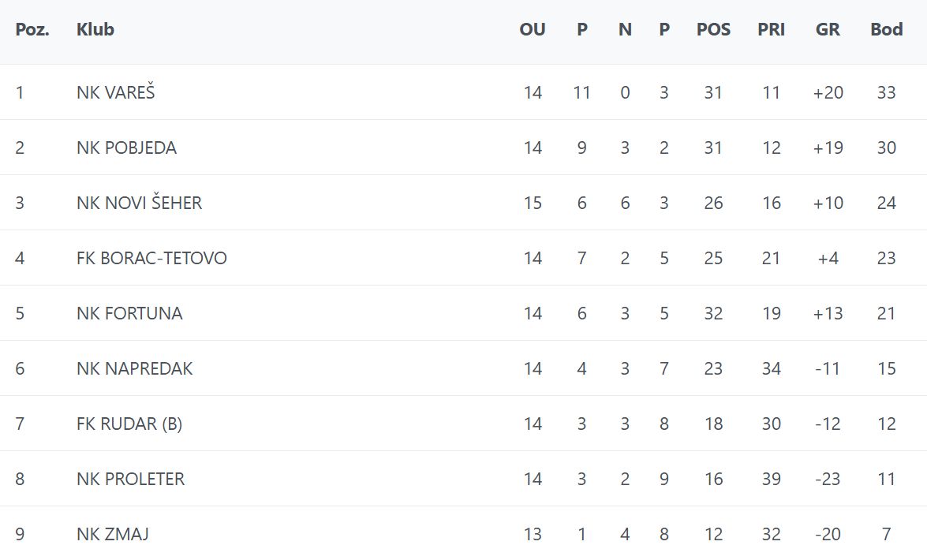The width and height of the screenshot is (927, 560).
Task: Open the NK PROLETER club entry
Action: [130, 479]
